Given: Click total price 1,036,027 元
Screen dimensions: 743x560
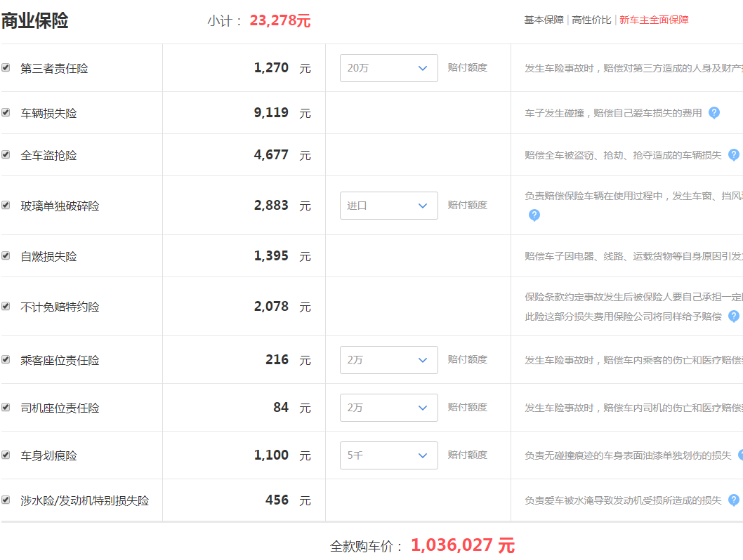Looking at the screenshot, I should [463, 545].
